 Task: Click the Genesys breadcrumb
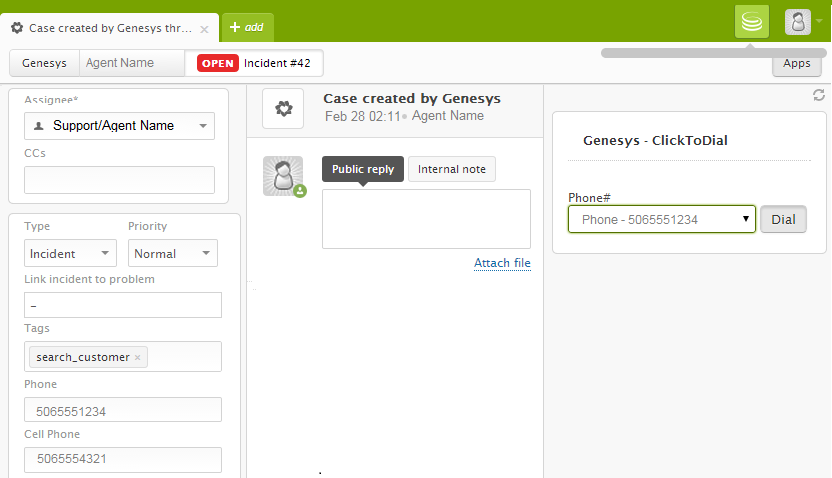pyautogui.click(x=44, y=63)
